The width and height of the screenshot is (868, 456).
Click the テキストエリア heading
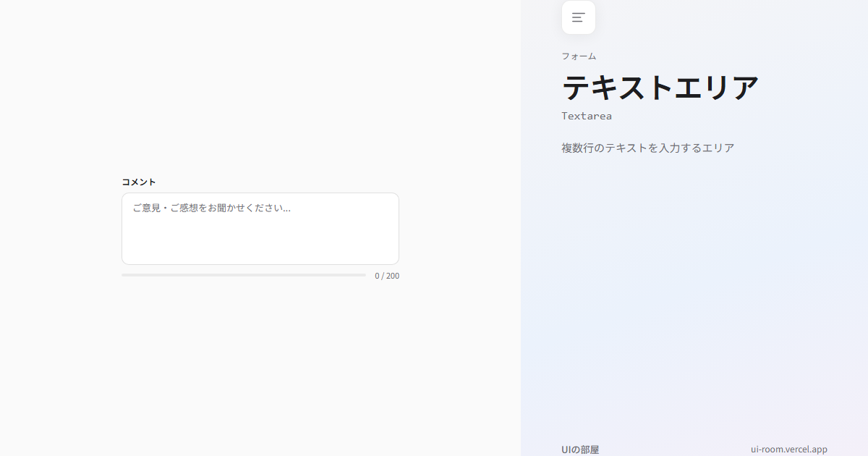660,88
